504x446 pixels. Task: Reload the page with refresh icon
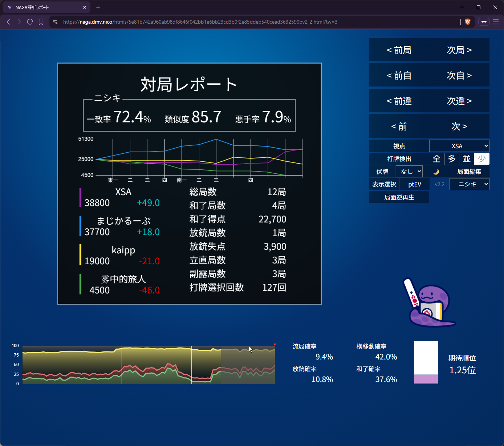pos(30,22)
